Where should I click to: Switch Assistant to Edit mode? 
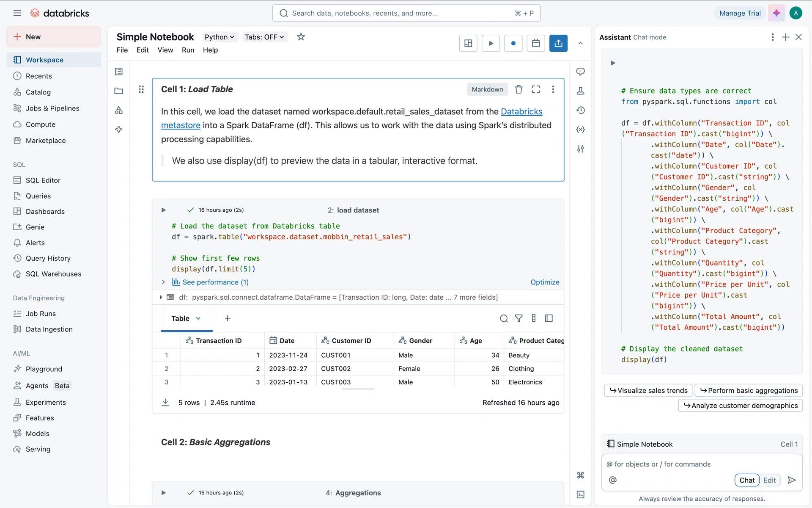coord(769,480)
